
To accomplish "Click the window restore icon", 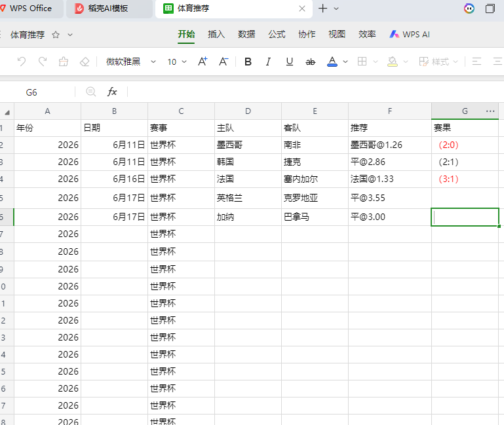I will click(x=490, y=9).
